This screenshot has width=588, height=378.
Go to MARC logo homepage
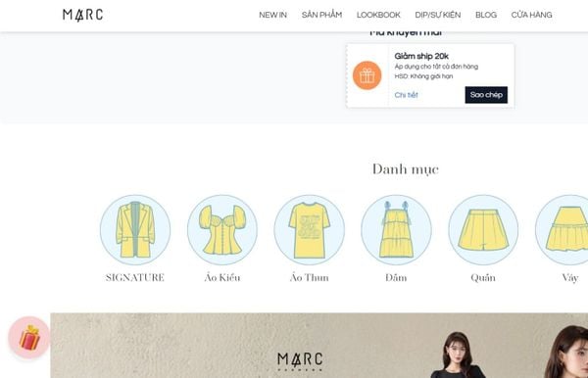83,15
